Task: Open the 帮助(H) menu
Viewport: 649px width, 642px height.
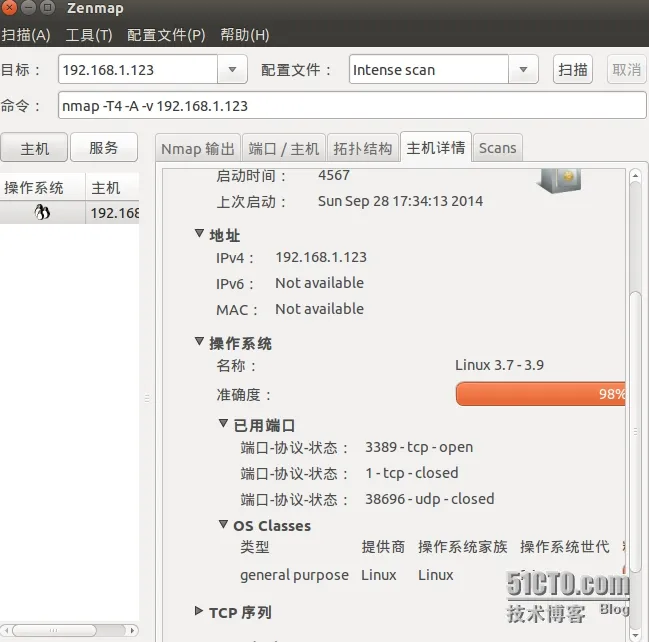Action: coord(245,35)
